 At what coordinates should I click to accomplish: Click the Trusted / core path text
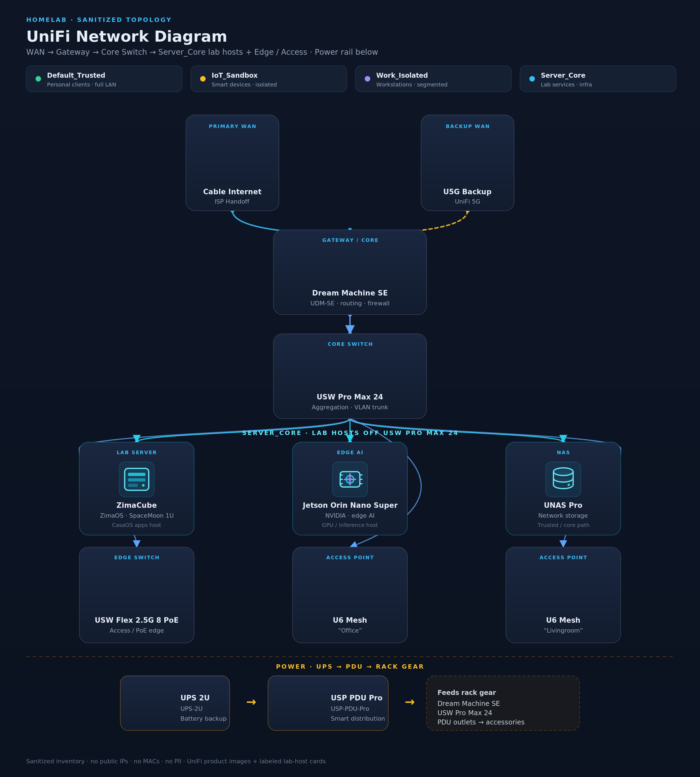point(564,525)
